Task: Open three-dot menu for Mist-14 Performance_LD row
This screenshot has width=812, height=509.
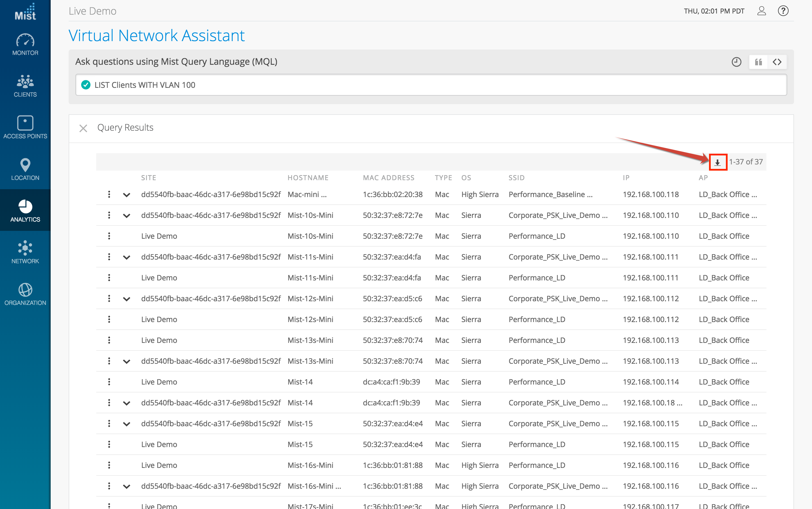Action: (109, 382)
